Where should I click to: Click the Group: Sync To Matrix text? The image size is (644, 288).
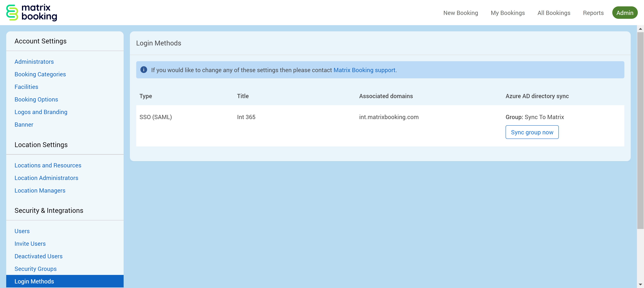tap(534, 117)
